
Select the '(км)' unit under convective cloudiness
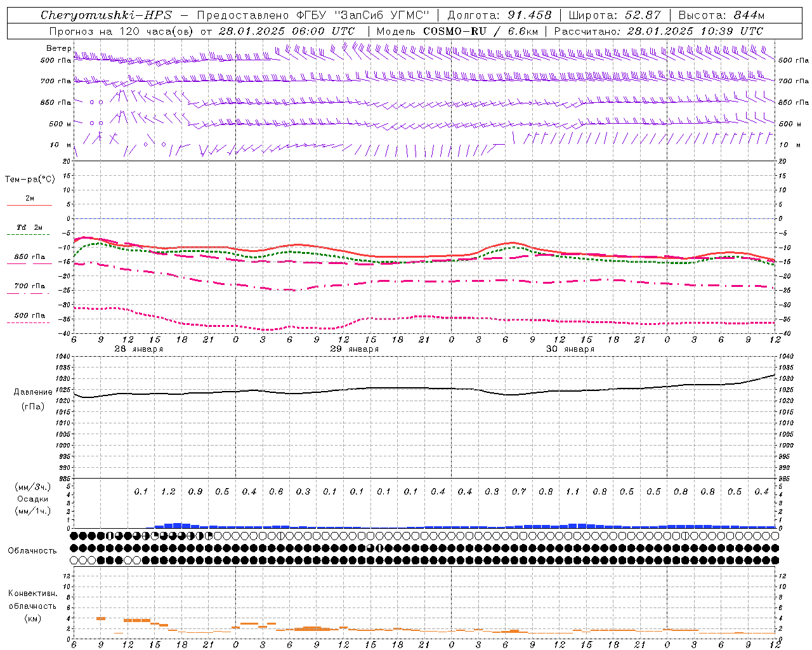coord(32,618)
